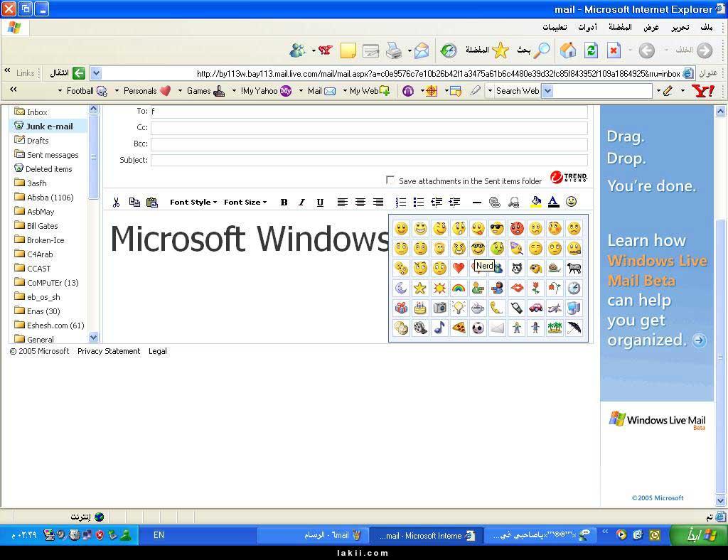Open the Legal link in the footer

158,351
